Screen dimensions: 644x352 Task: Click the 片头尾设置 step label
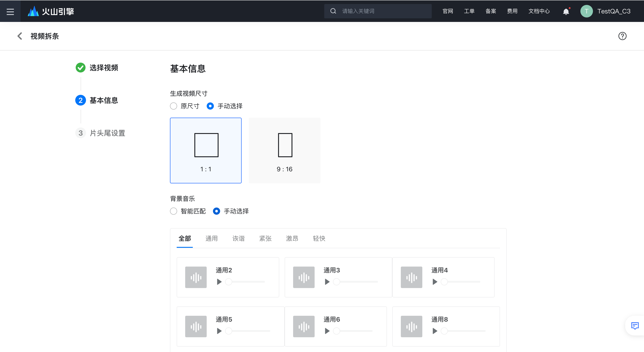(x=107, y=133)
